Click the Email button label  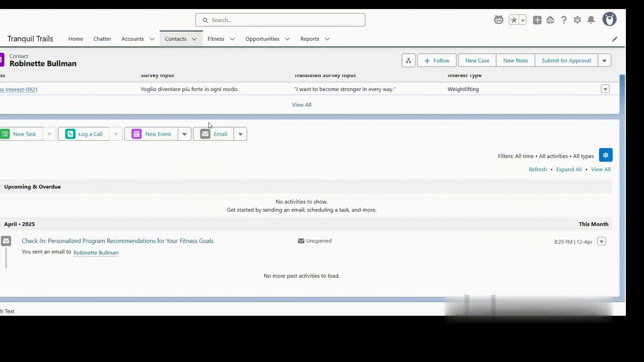[220, 134]
